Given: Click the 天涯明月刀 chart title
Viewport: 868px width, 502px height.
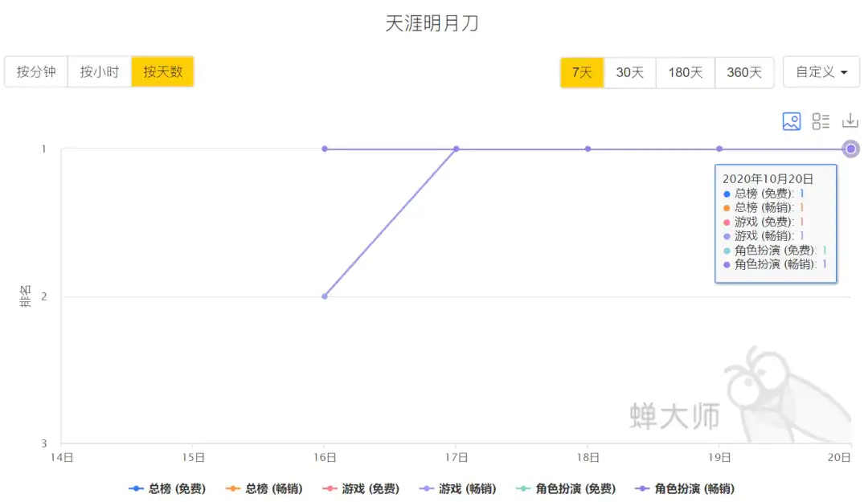Looking at the screenshot, I should pyautogui.click(x=432, y=23).
